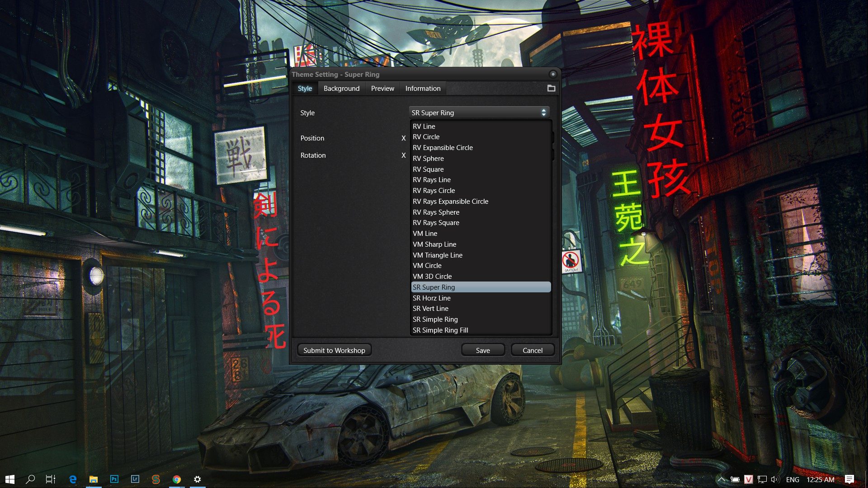Choose SR Horz Line style
868x488 pixels.
click(481, 298)
